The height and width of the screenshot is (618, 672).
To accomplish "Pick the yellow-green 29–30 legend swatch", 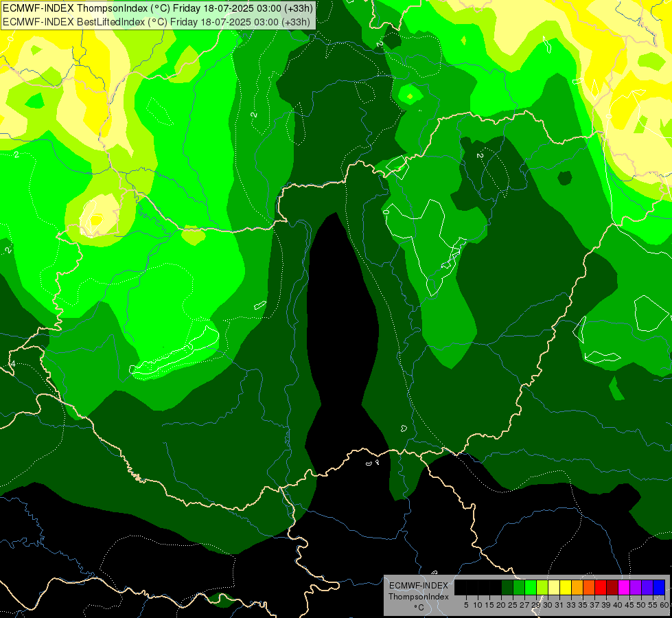I will coord(542,587).
